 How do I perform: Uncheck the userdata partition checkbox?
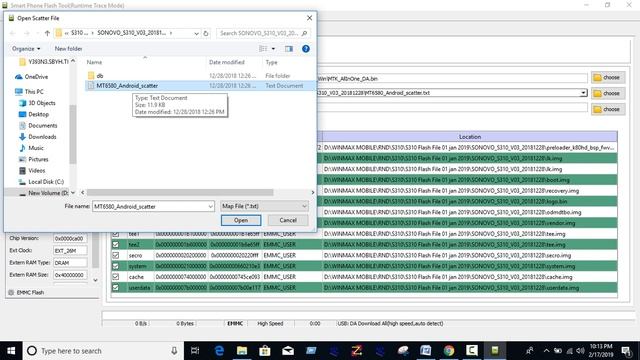116,288
